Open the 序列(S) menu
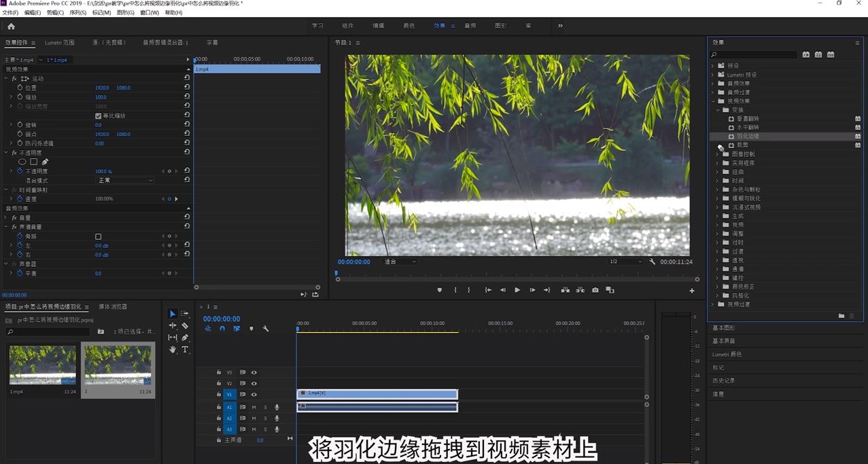Screen dimensions: 868x464 (78, 13)
